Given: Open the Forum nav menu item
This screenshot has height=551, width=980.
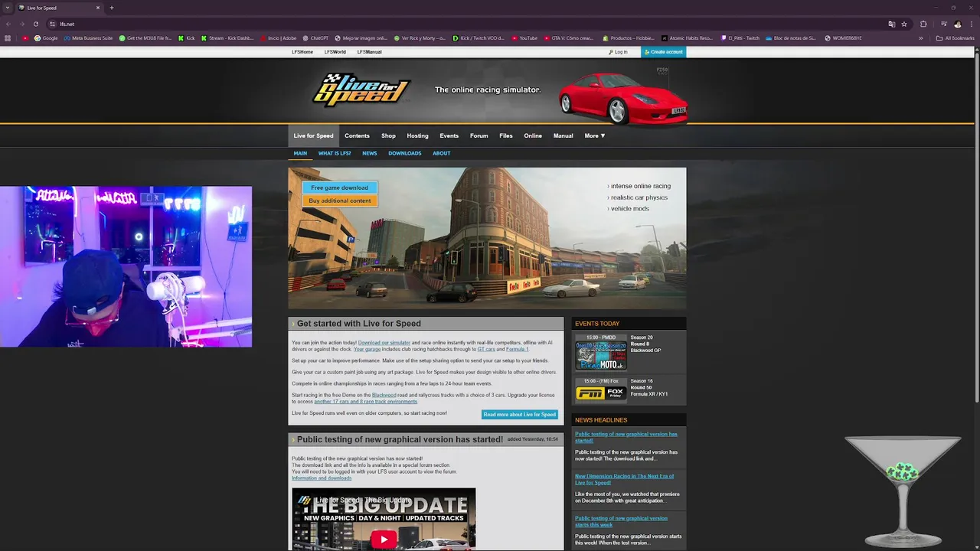Looking at the screenshot, I should click(x=479, y=136).
